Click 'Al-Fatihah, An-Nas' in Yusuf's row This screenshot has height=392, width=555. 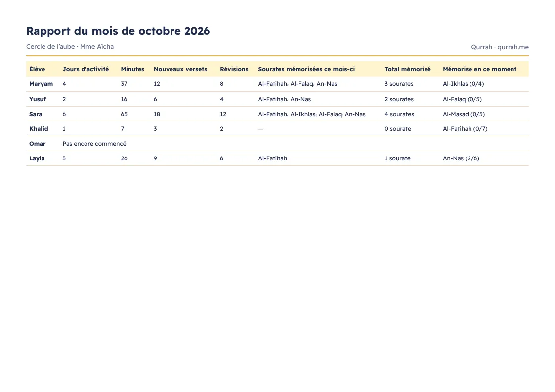pyautogui.click(x=285, y=99)
